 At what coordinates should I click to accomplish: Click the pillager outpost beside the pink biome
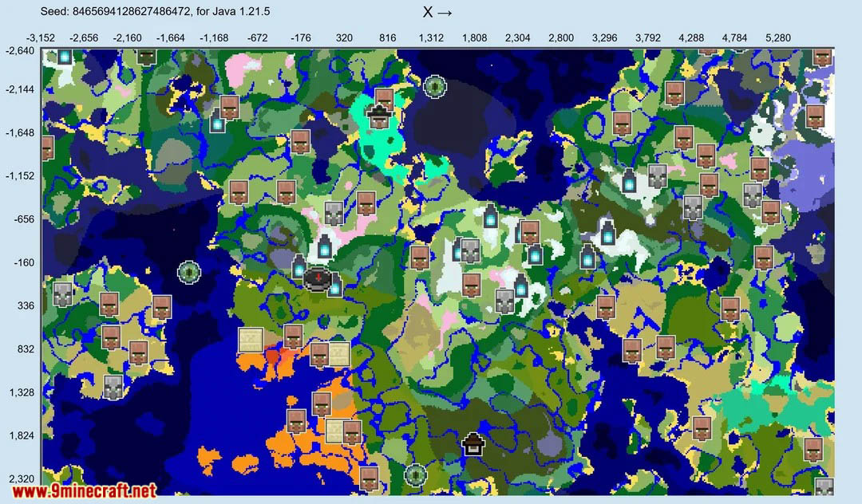pos(334,213)
